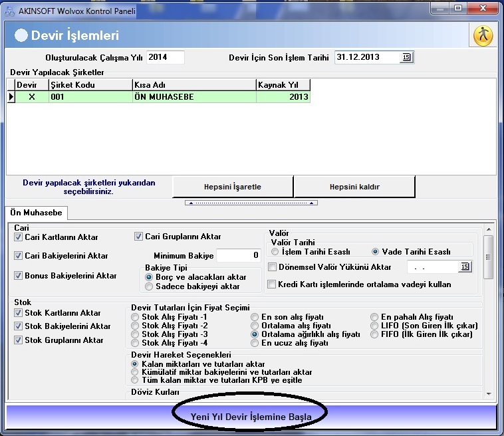Select En ucuz alış fiyatı
The image size is (504, 436).
[255, 343]
